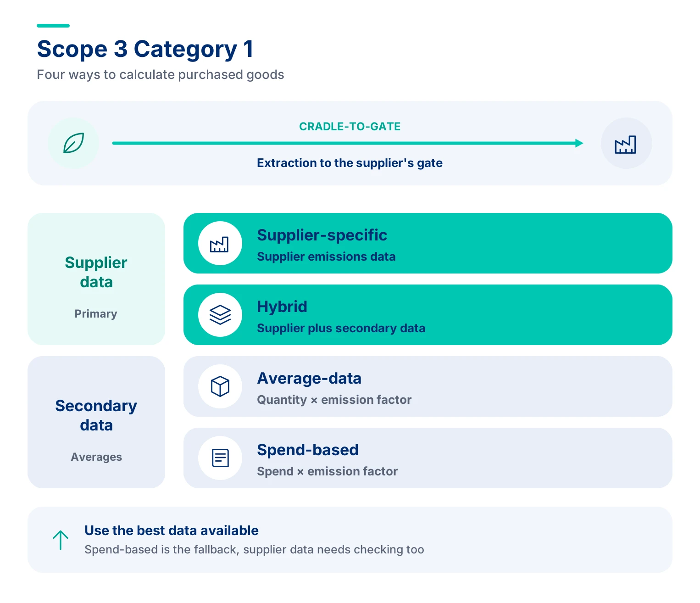The width and height of the screenshot is (700, 603).
Task: Click the Secondary data heading
Action: 96,415
